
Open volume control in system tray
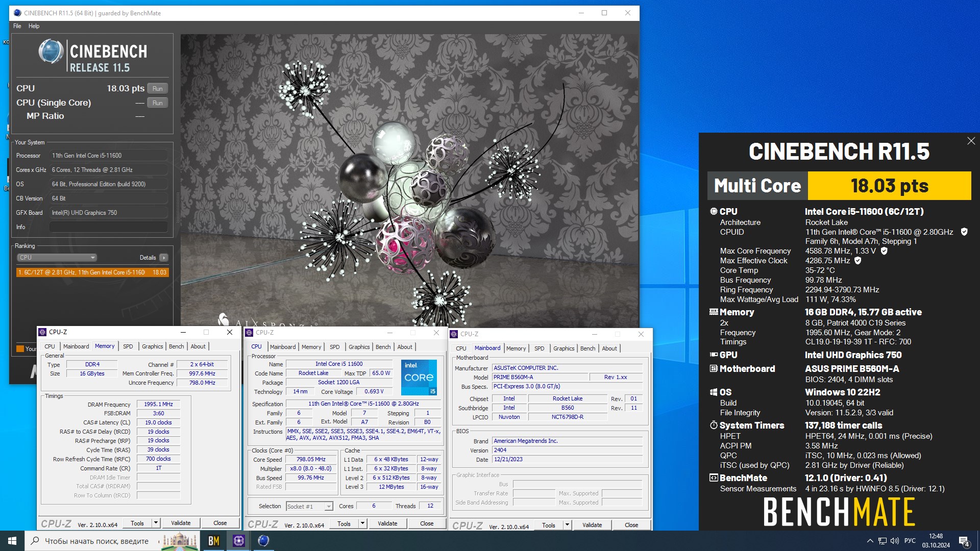tap(895, 541)
